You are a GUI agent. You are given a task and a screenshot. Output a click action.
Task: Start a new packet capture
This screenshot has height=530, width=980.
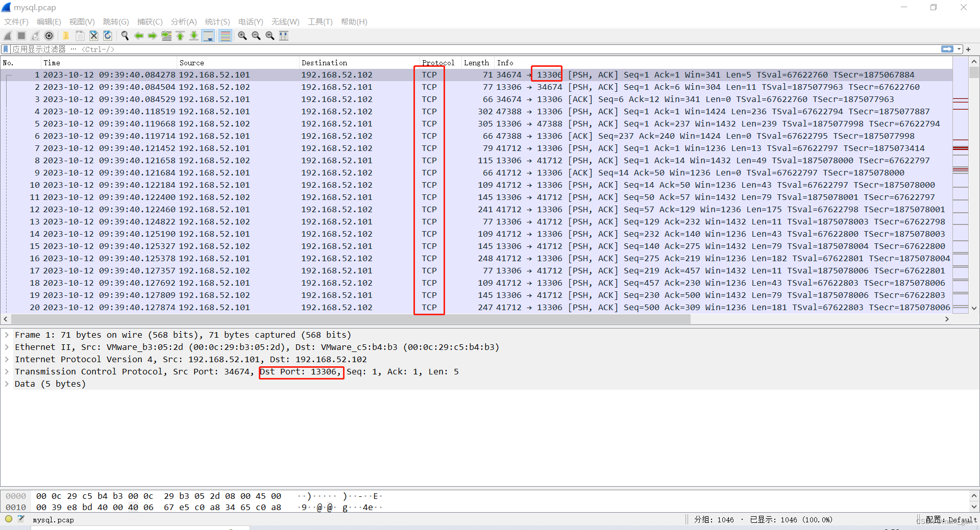(x=7, y=36)
